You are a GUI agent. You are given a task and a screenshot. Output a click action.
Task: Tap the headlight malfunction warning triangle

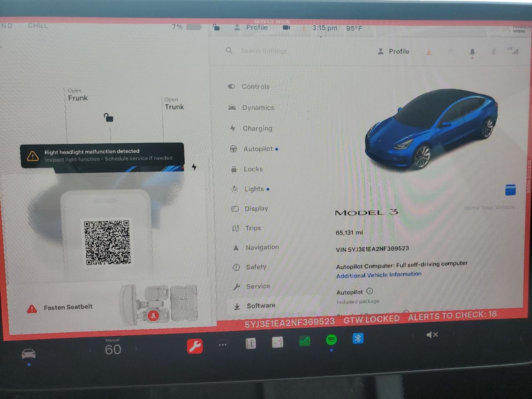click(32, 156)
